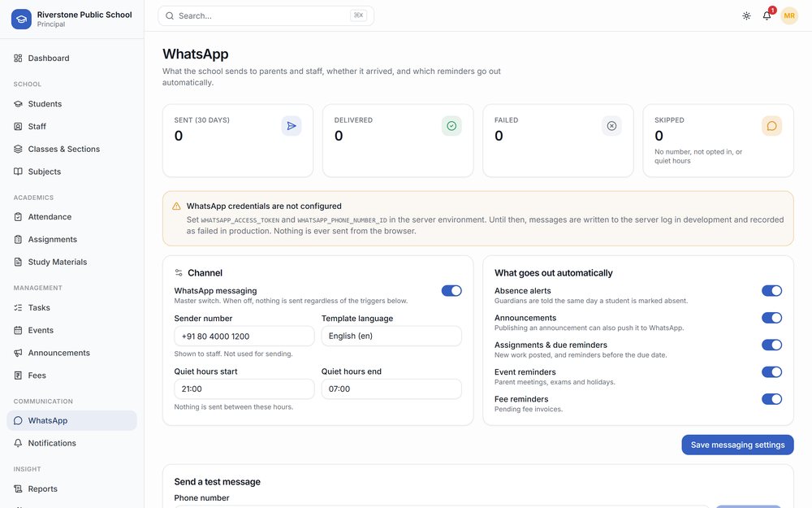
Task: Toggle Assignments & due reminders switch
Action: point(771,345)
